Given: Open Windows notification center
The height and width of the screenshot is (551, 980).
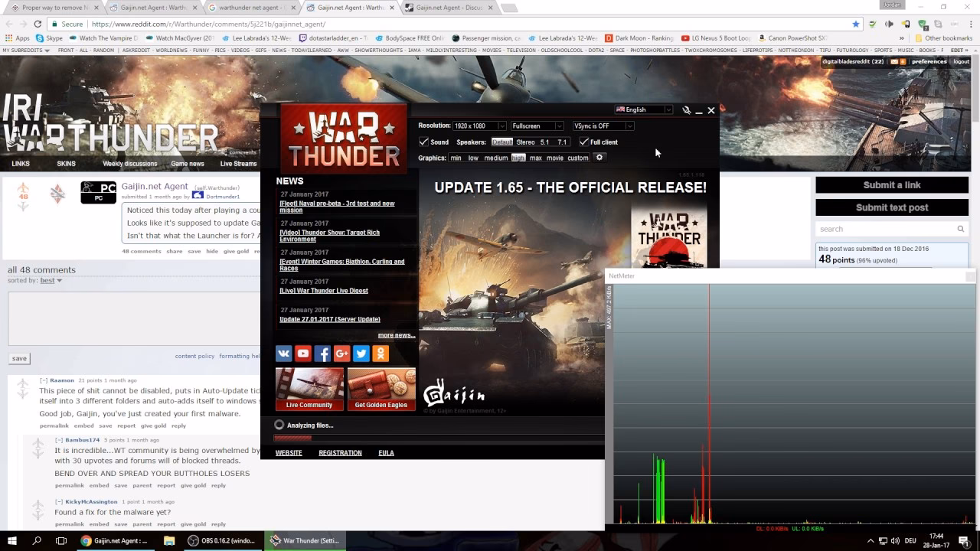Looking at the screenshot, I should (964, 540).
